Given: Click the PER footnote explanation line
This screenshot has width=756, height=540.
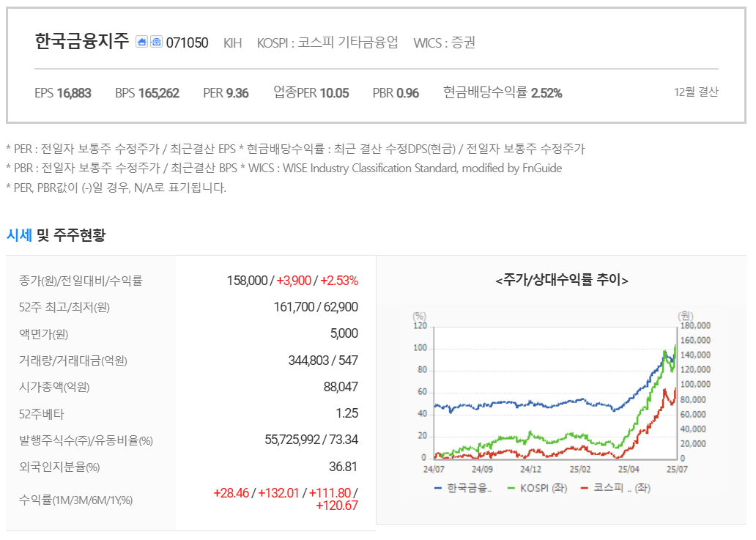Looking at the screenshot, I should pyautogui.click(x=295, y=149).
